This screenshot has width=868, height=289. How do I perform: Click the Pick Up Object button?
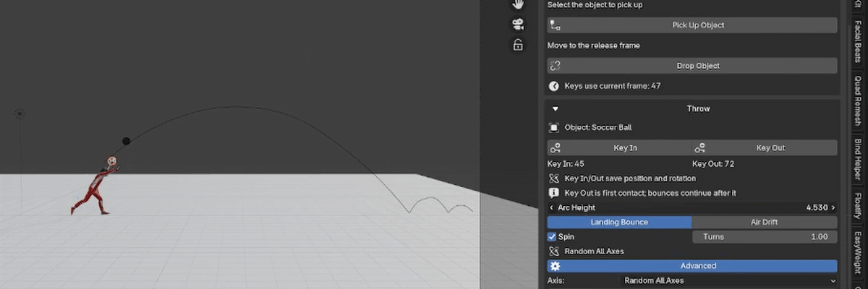(692, 25)
